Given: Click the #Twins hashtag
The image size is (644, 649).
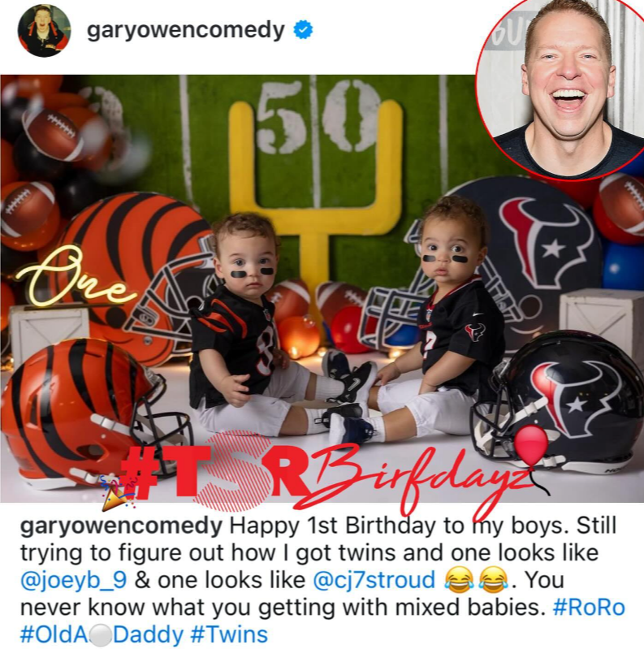Looking at the screenshot, I should click(229, 634).
